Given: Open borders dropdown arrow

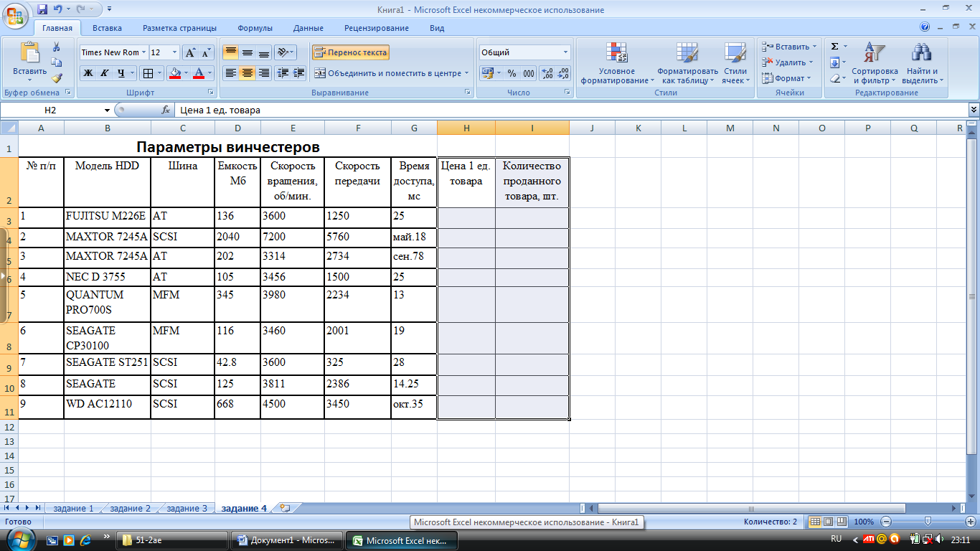Looking at the screenshot, I should click(x=159, y=72).
